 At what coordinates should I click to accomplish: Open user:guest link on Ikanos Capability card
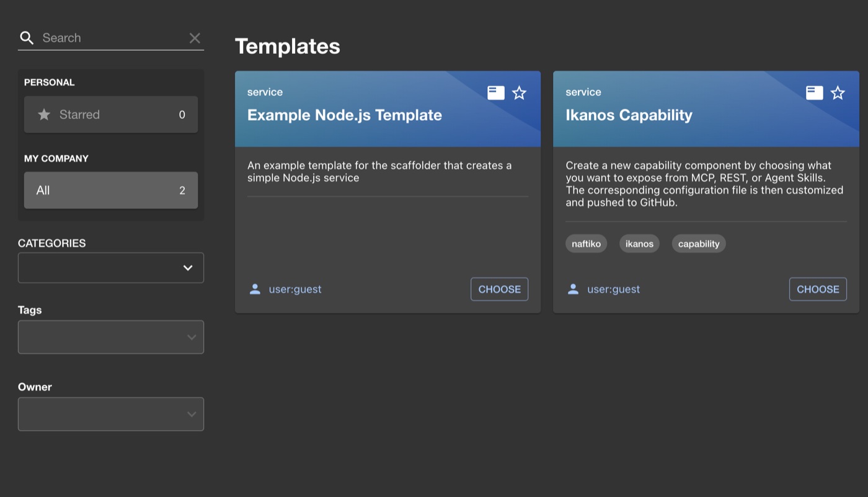(x=614, y=289)
